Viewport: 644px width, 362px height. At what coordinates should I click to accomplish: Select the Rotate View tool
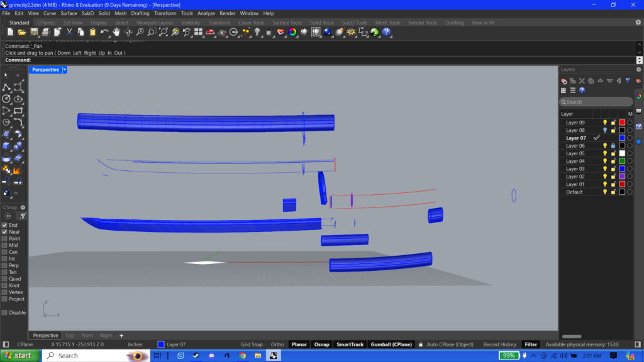pos(128,32)
